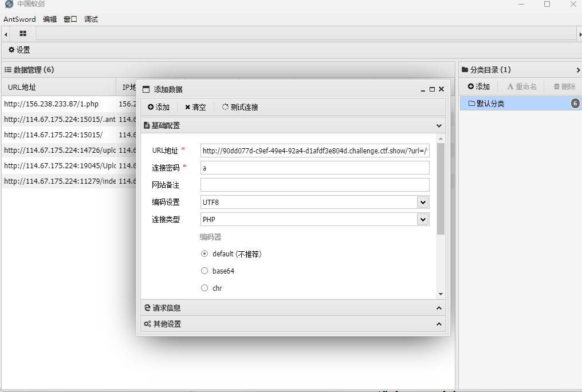Select the default (不推荐) encoder

click(205, 254)
